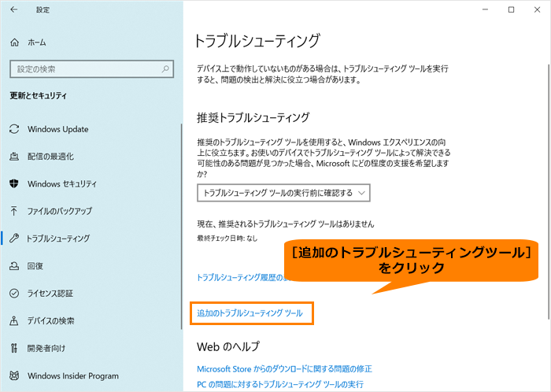The image size is (551, 392).
Task: Click the Web のヘルプ heading
Action: 228,346
